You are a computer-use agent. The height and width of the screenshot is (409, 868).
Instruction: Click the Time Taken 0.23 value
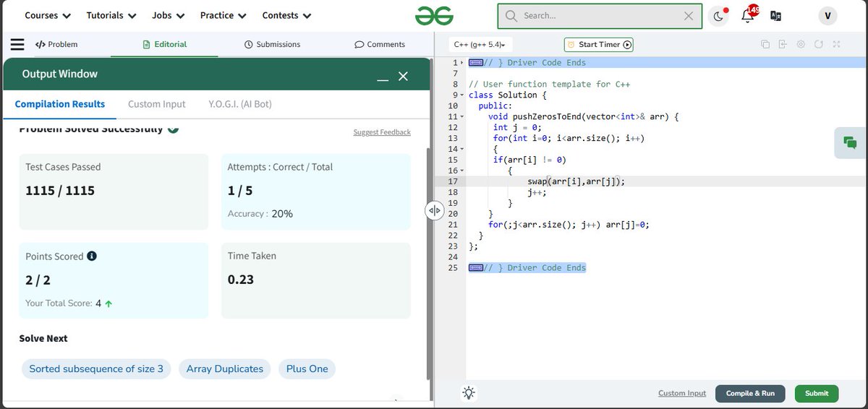241,280
